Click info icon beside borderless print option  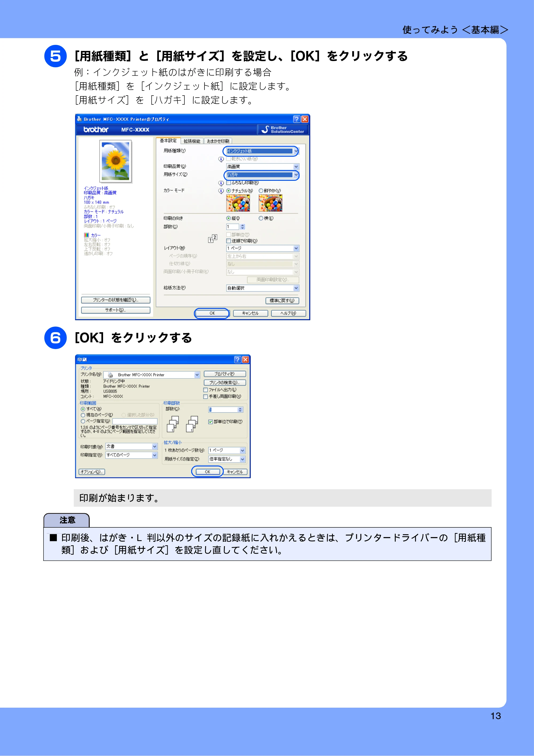point(221,183)
